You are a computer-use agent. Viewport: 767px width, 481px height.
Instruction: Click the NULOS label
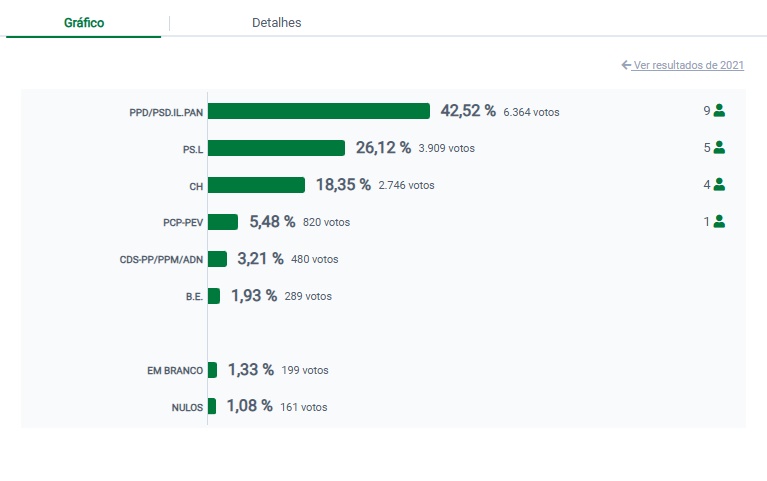pos(187,408)
